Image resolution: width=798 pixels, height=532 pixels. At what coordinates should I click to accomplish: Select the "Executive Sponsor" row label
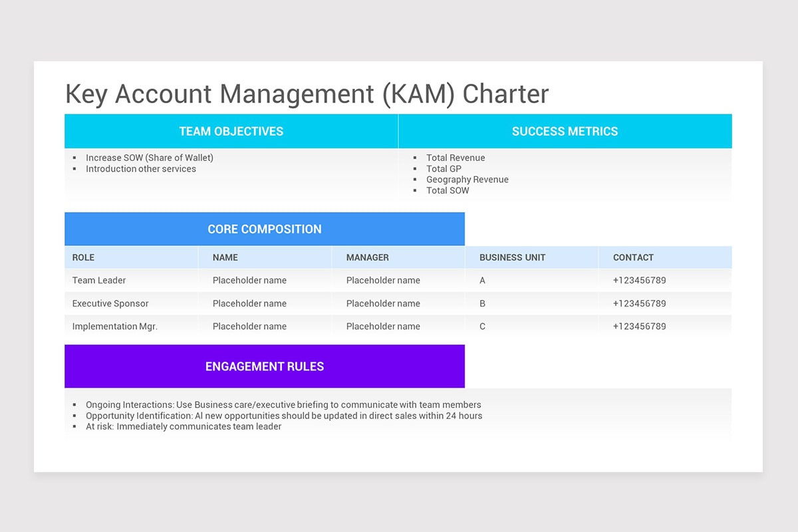[x=110, y=303]
